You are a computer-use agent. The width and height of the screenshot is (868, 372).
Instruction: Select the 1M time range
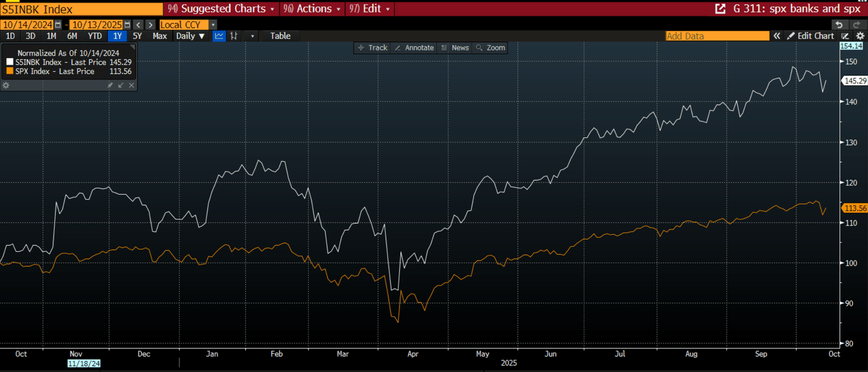51,36
